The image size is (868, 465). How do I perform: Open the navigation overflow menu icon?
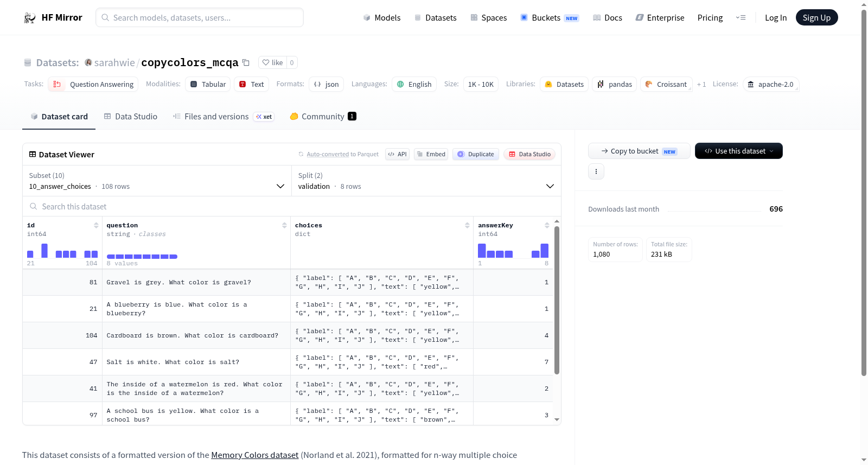click(x=741, y=18)
